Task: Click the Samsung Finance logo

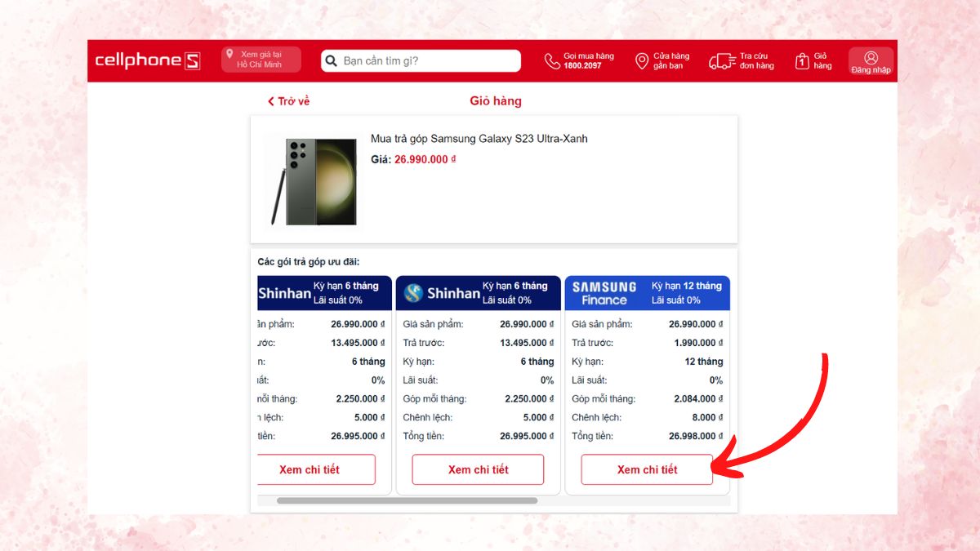Action: tap(604, 293)
